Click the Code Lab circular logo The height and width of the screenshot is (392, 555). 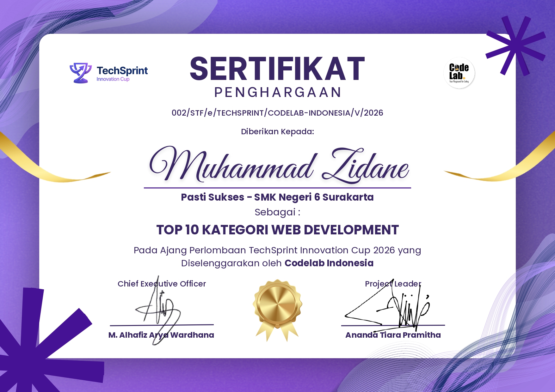click(459, 73)
